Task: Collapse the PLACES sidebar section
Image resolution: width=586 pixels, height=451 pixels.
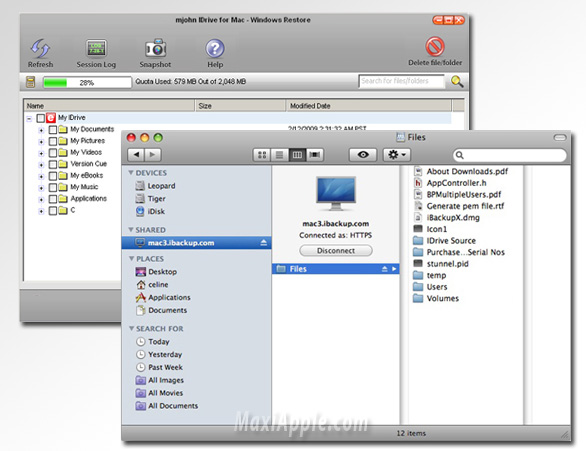Action: pyautogui.click(x=131, y=259)
